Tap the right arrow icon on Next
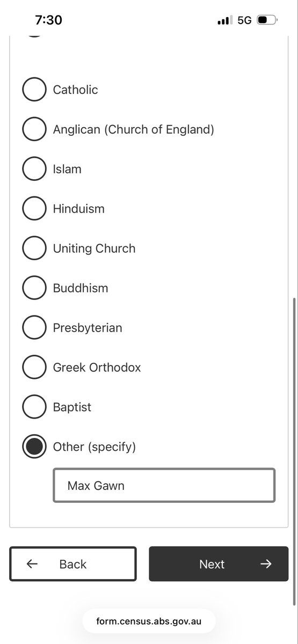 tap(266, 564)
